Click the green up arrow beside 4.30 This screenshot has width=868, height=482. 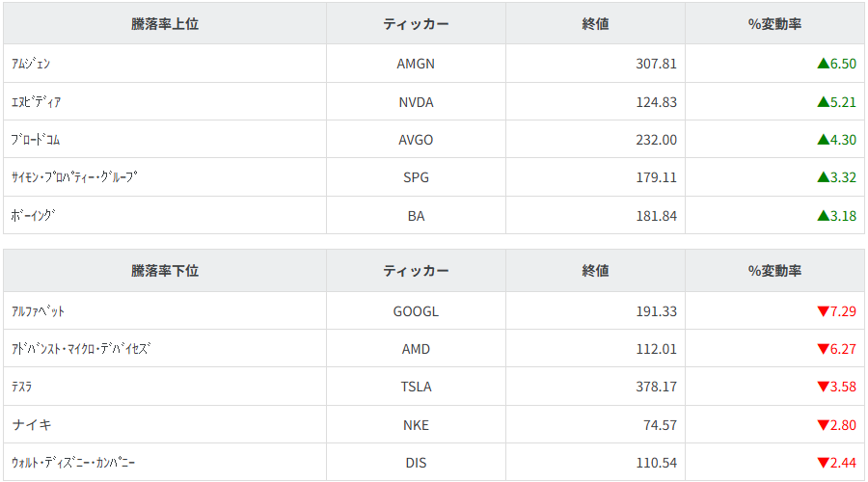(823, 140)
